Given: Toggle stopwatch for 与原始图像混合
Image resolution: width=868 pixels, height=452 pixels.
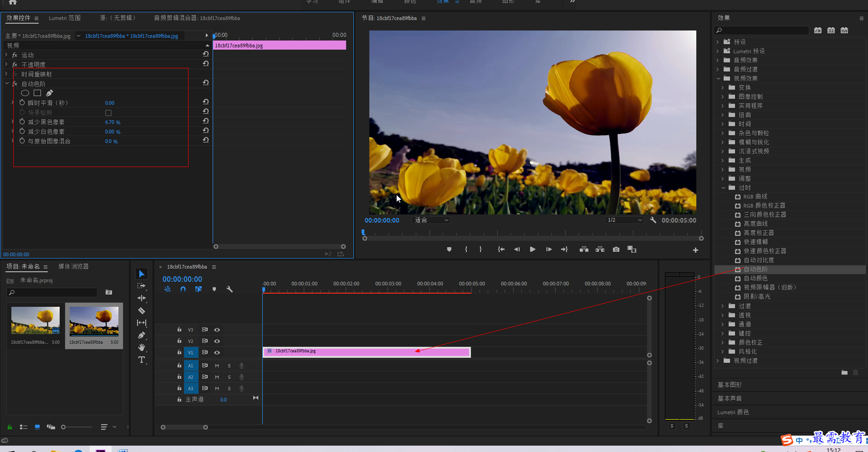Looking at the screenshot, I should point(22,141).
